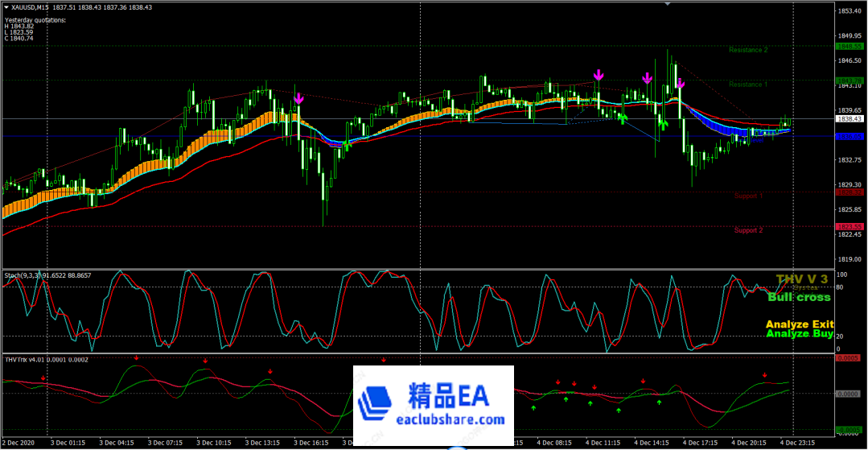Viewport: 868px width, 450px height.
Task: Click the green Resistance 2 price tag 1848.55
Action: [850, 47]
